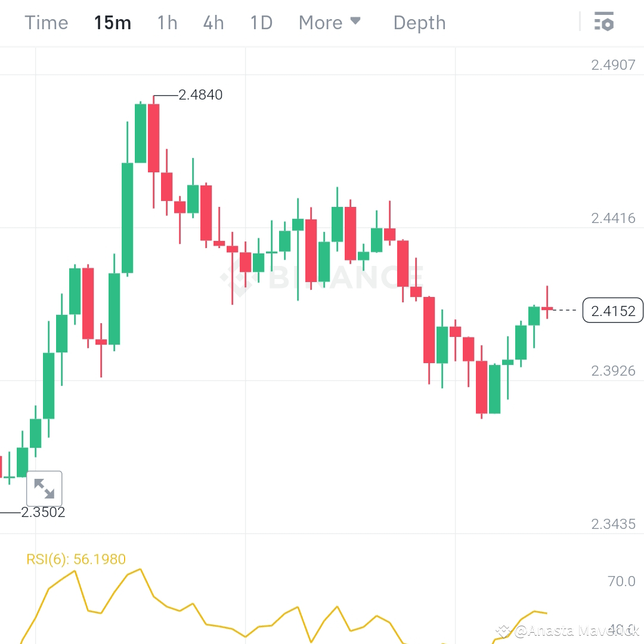This screenshot has height=644, width=644.
Task: Open the Depth view
Action: point(419,22)
